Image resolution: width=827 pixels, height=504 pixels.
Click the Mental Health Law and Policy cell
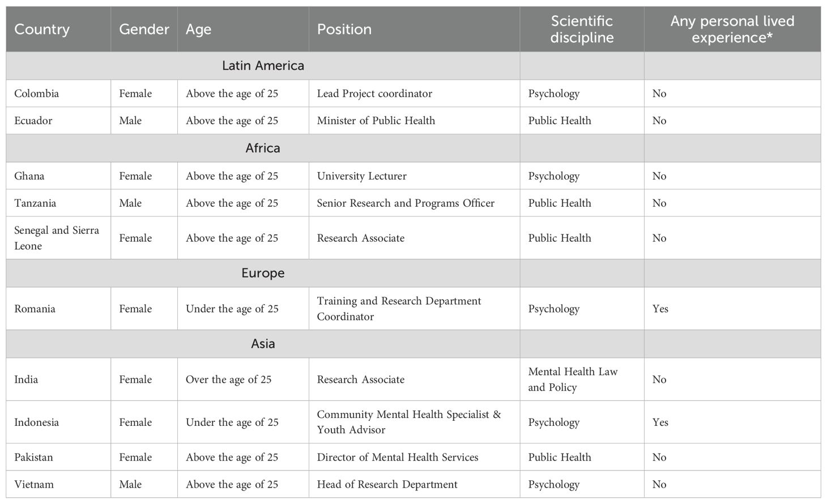(573, 379)
